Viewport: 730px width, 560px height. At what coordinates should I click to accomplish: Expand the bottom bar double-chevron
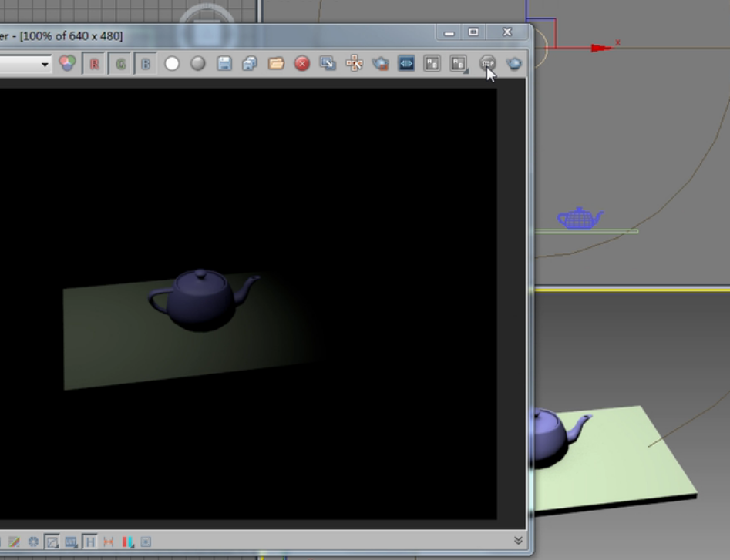pos(518,540)
